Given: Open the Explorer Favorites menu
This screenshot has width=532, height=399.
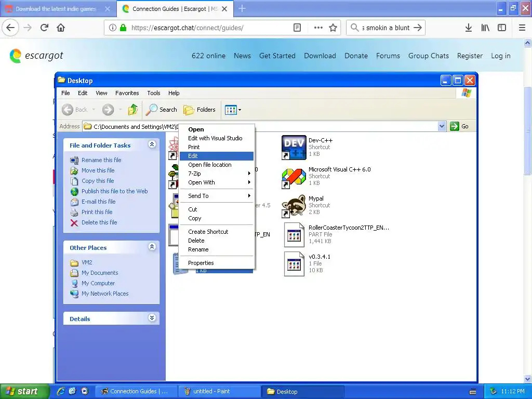Looking at the screenshot, I should (x=127, y=93).
